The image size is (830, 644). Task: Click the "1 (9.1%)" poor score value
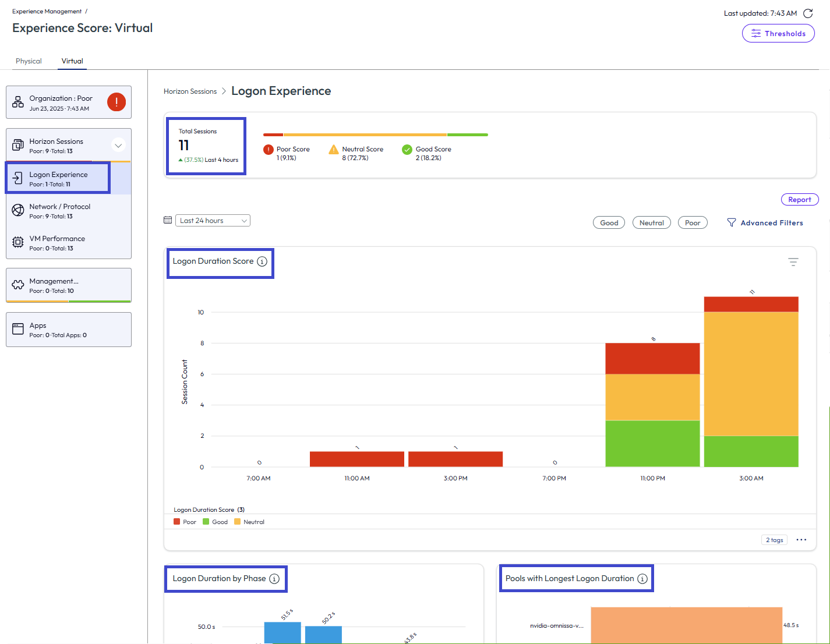point(286,158)
